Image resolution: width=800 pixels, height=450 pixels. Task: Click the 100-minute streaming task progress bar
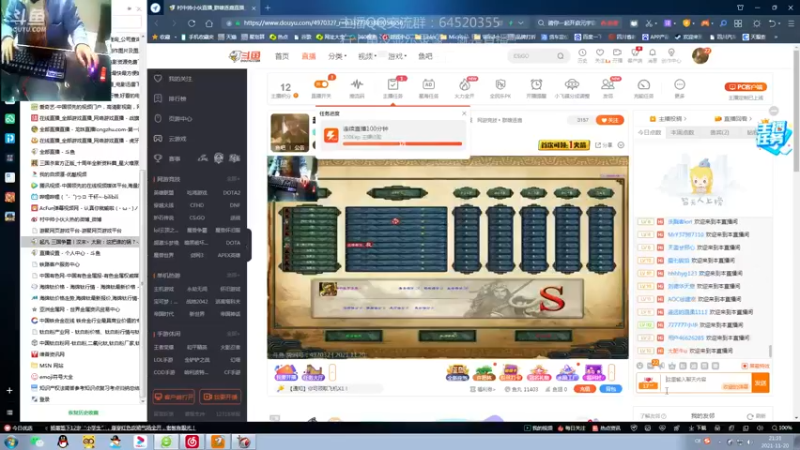pyautogui.click(x=402, y=144)
